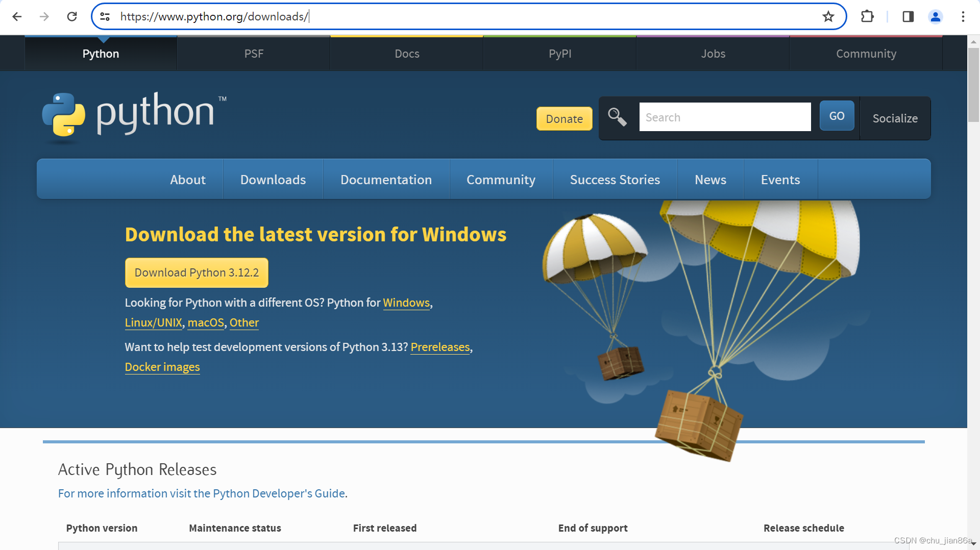
Task: Click the Maintenance status column header
Action: pos(235,528)
